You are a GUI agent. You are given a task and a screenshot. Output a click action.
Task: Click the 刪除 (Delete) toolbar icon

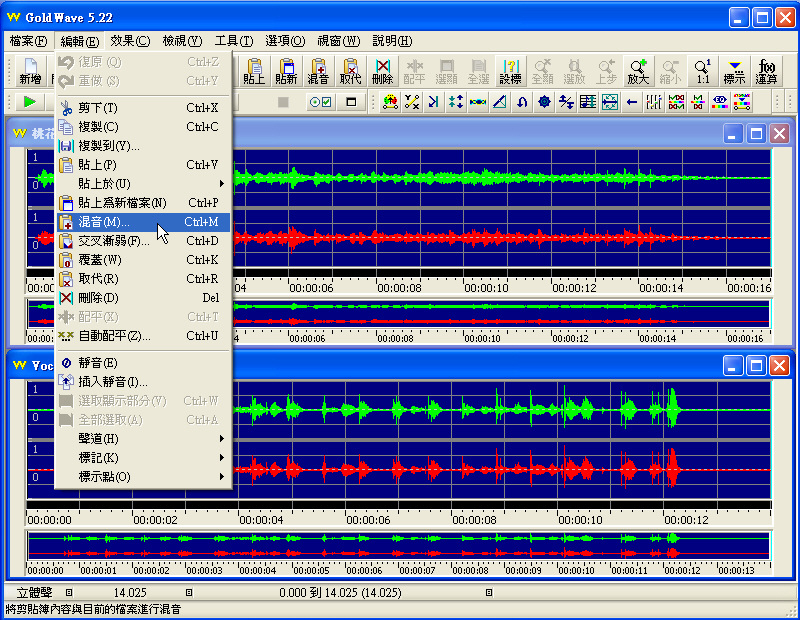pos(382,70)
